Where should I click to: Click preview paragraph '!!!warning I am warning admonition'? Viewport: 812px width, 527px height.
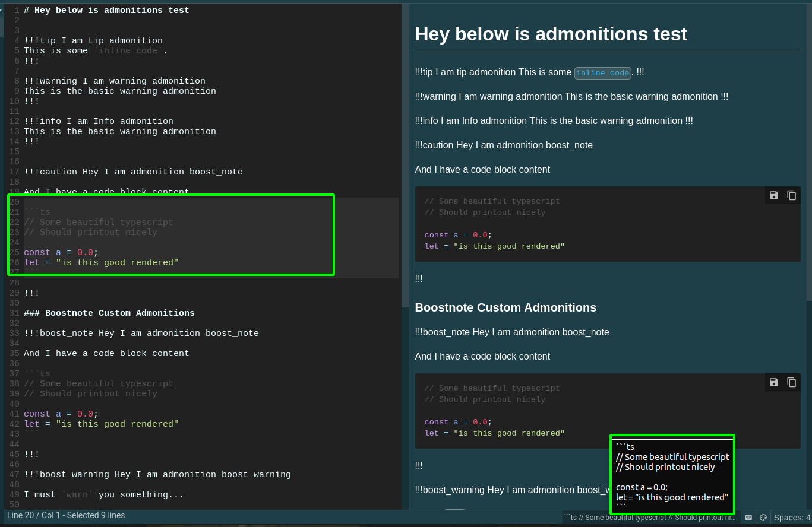pos(571,96)
